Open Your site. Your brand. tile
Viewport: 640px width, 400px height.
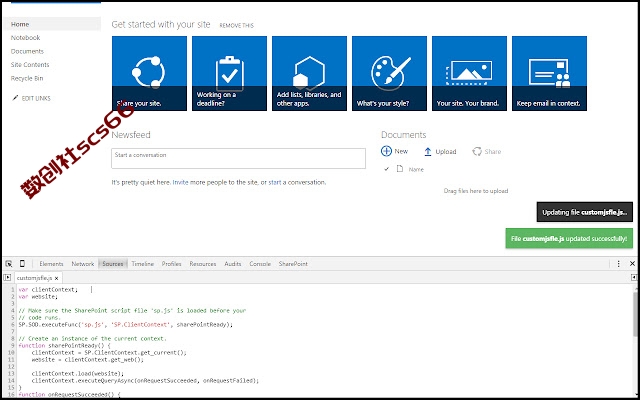pyautogui.click(x=469, y=73)
